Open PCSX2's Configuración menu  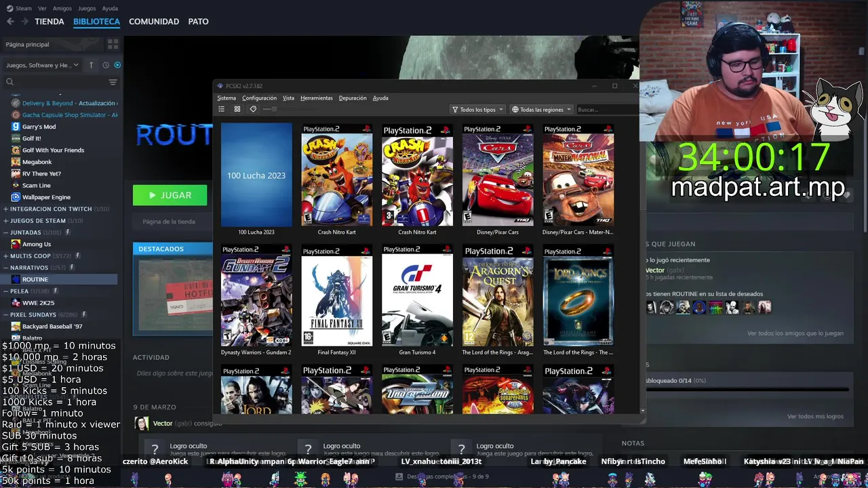point(259,98)
